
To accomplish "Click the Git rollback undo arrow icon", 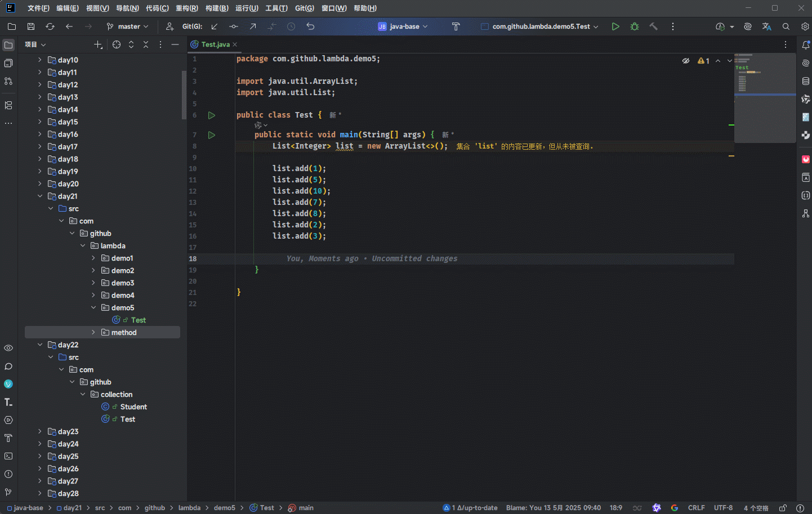I will [x=310, y=26].
